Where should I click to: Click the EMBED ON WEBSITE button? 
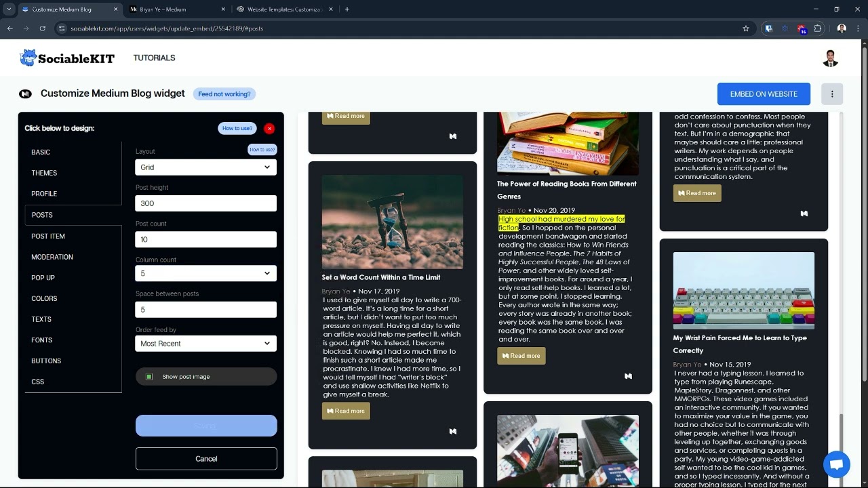click(764, 94)
